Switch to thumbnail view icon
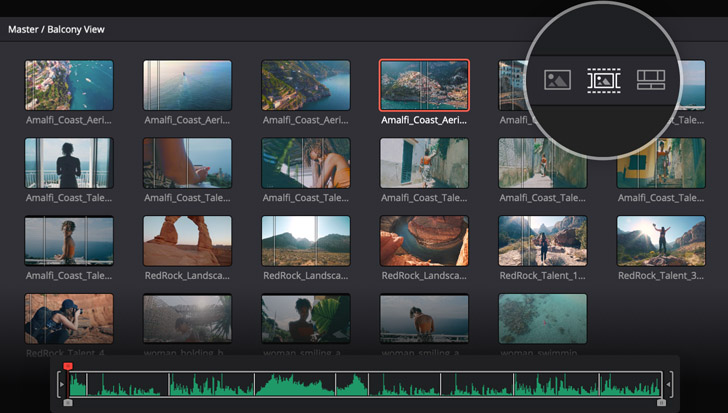The width and height of the screenshot is (728, 413). tap(557, 80)
